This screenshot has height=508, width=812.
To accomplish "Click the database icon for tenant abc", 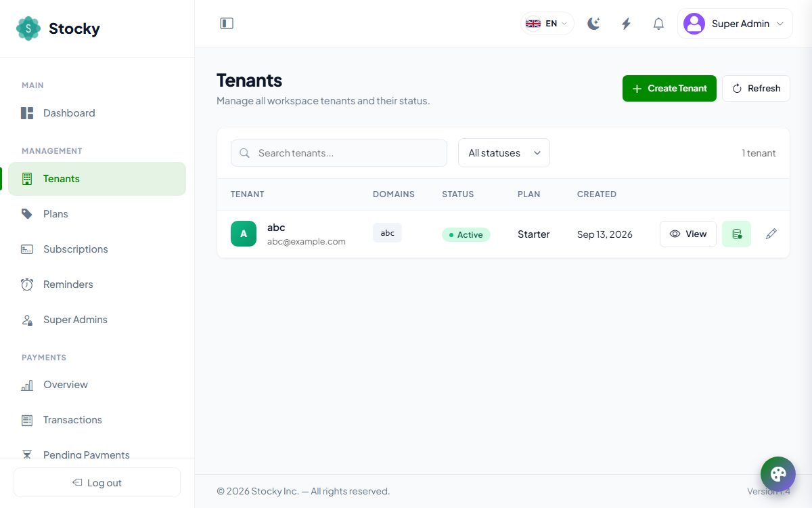I will tap(736, 234).
